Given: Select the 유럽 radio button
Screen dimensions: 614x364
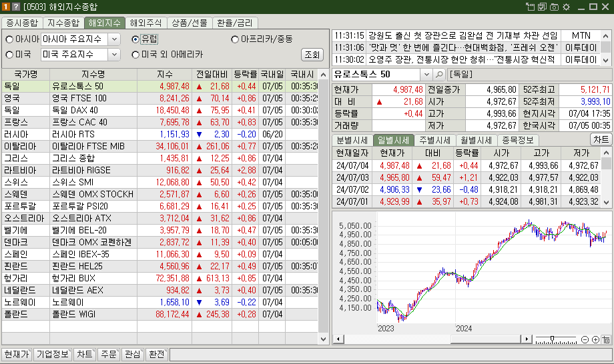Looking at the screenshot, I should (x=135, y=39).
